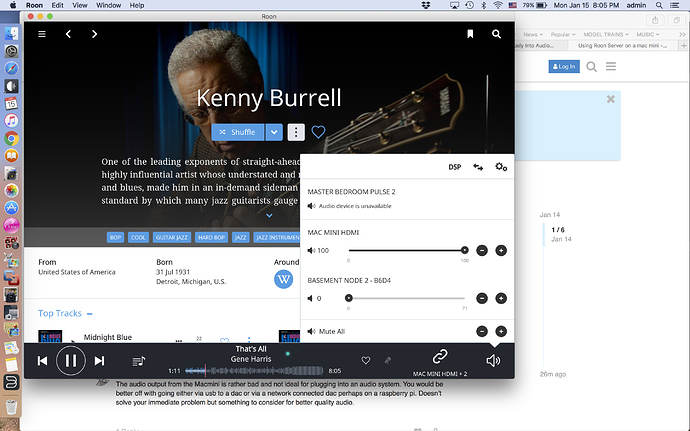The width and height of the screenshot is (690, 431).
Task: Open bookmarks via the bookmark icon
Action: [x=470, y=34]
